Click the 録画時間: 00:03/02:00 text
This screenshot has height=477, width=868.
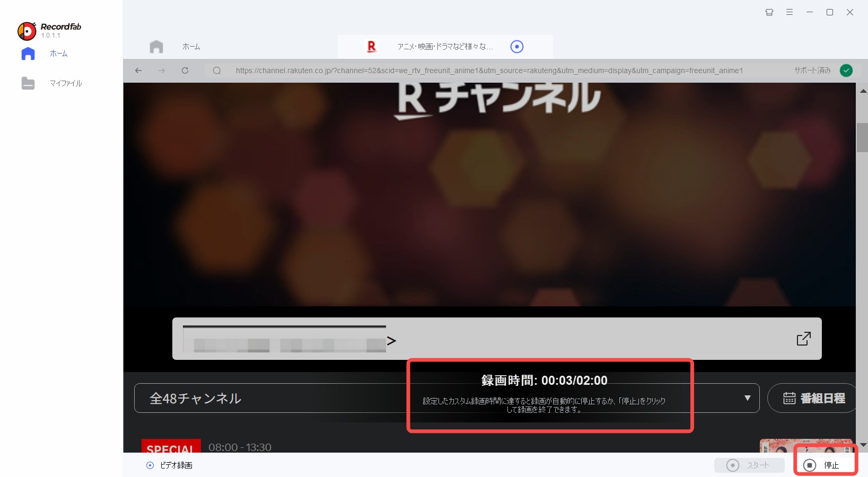tap(545, 381)
